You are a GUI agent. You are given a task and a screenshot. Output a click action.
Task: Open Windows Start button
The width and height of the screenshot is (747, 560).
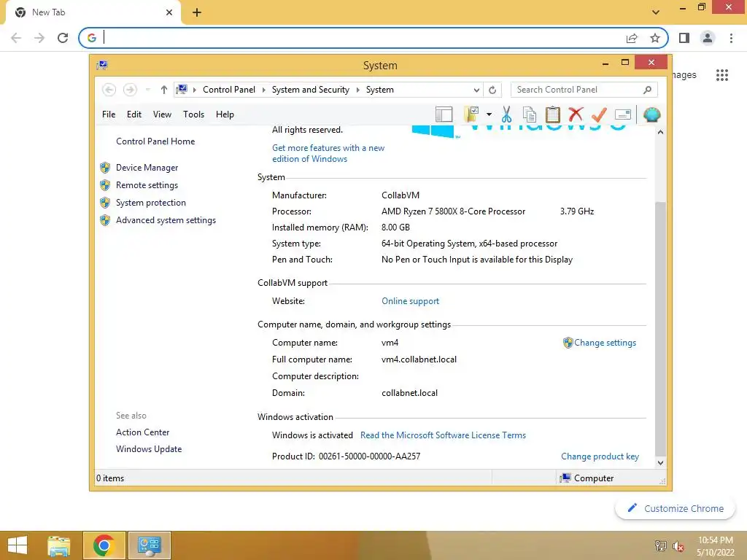[18, 545]
